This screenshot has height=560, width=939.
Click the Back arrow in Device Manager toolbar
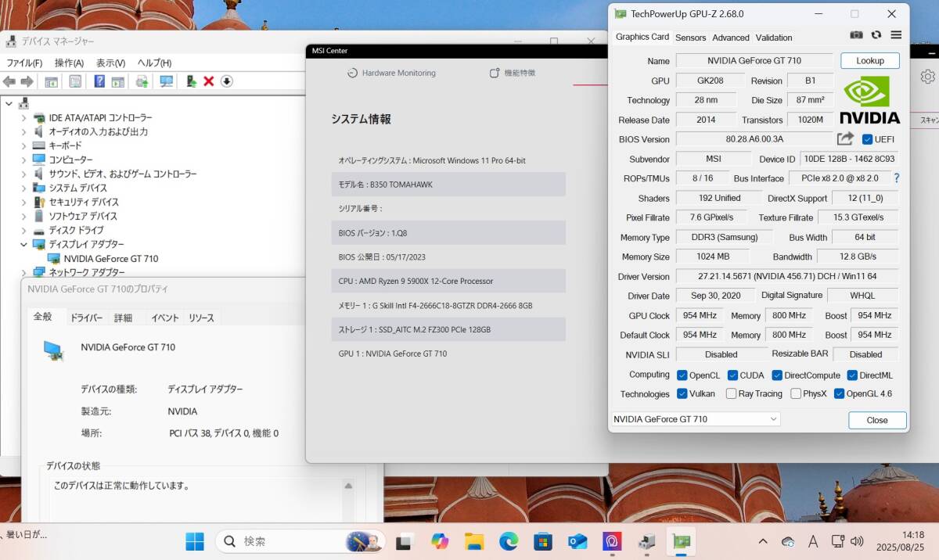(9, 81)
